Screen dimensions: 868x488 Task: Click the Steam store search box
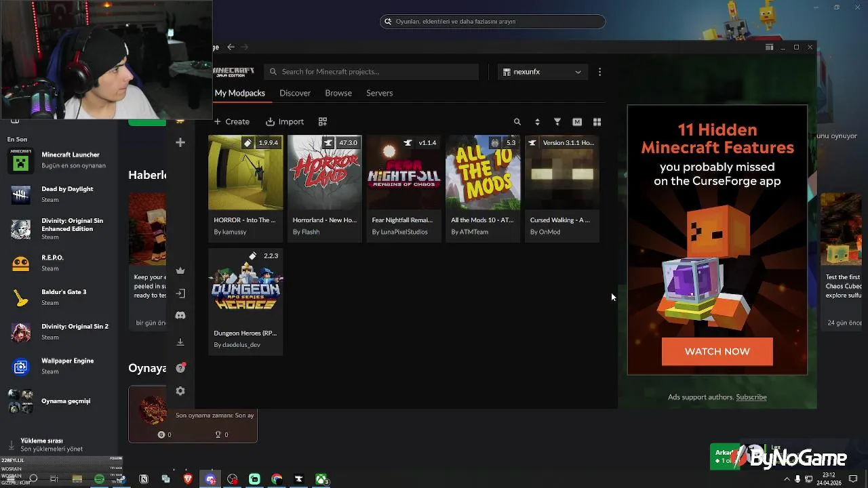click(x=492, y=22)
